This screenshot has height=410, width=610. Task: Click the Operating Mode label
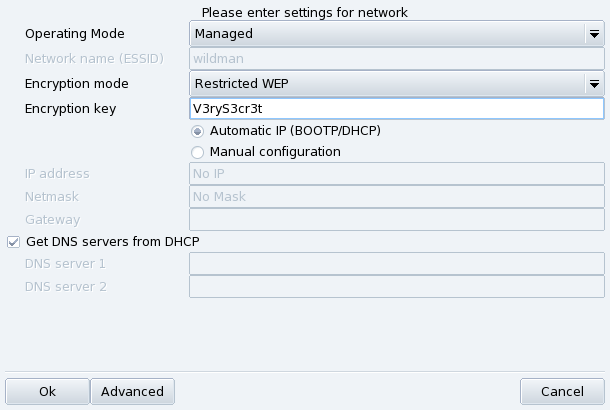73,33
